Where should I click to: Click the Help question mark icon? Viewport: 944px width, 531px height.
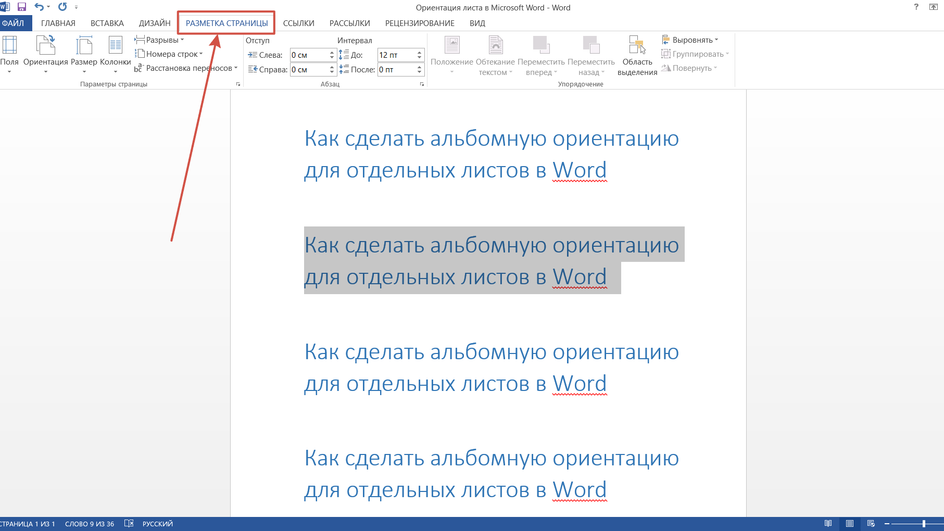pyautogui.click(x=916, y=7)
